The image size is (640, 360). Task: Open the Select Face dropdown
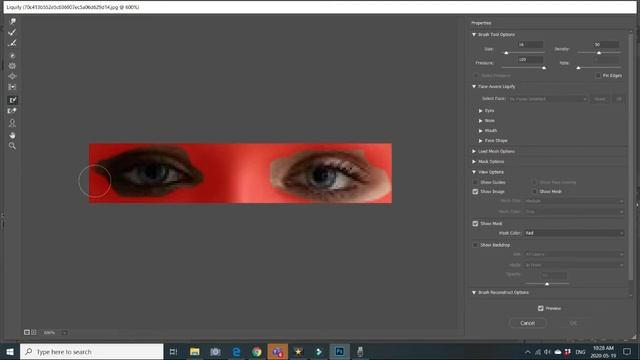[x=548, y=99]
